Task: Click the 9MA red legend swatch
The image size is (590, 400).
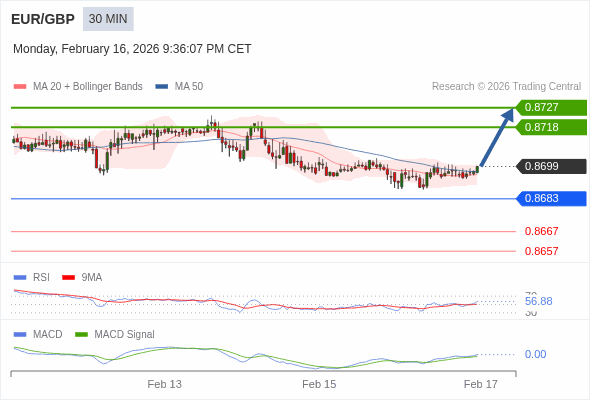Action: click(x=68, y=278)
